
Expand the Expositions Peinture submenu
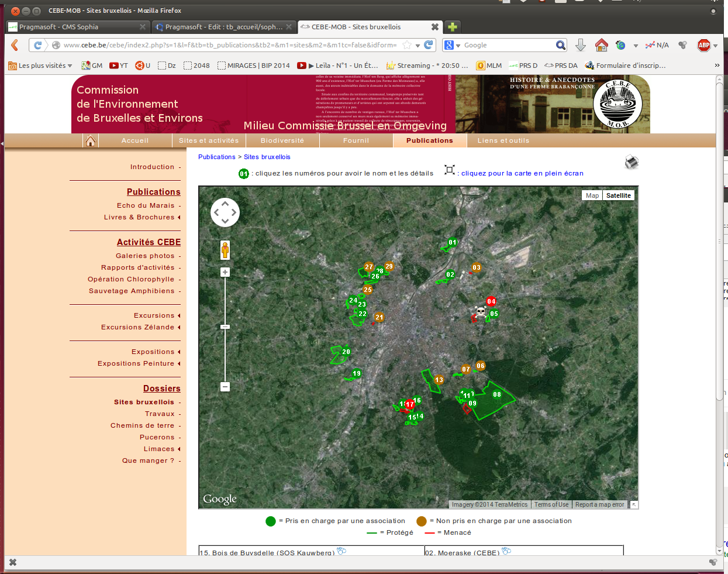[179, 363]
